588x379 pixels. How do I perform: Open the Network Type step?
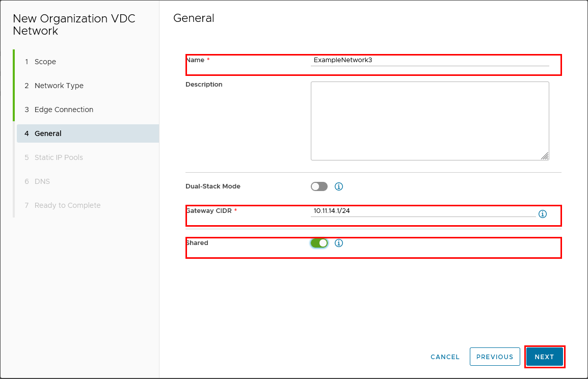pyautogui.click(x=59, y=86)
